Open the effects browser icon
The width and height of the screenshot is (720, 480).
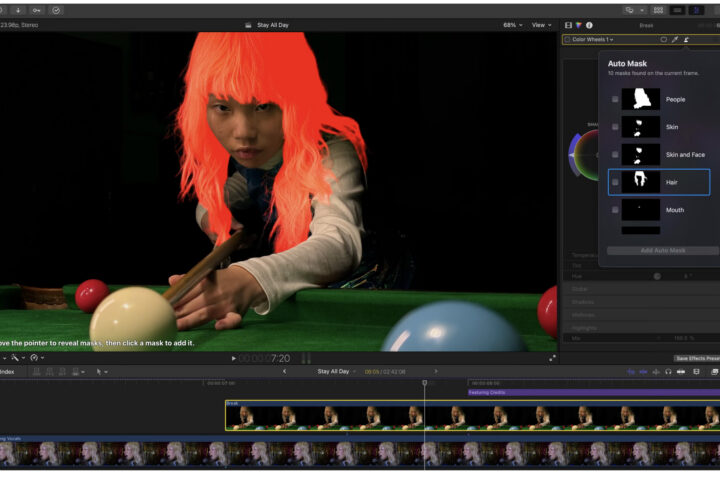[x=714, y=372]
